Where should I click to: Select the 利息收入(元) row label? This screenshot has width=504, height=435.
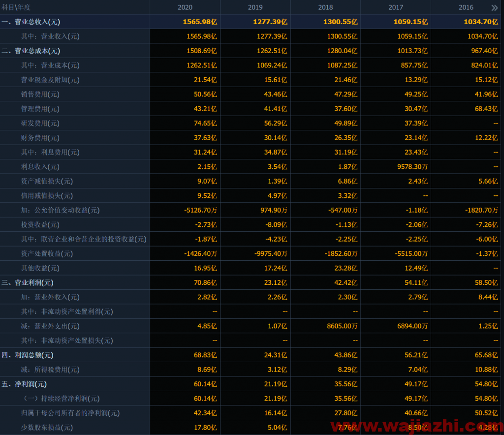point(40,167)
